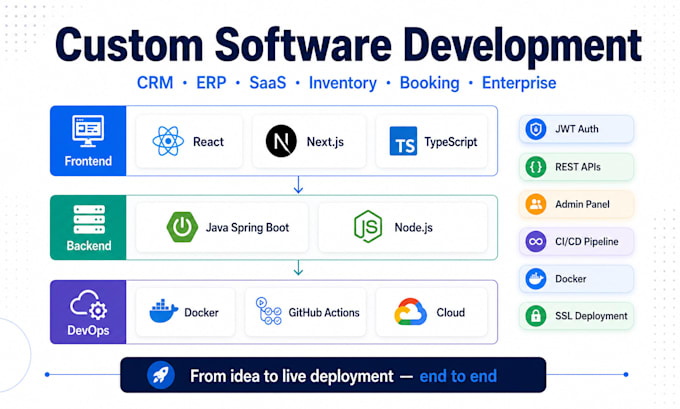The height and width of the screenshot is (409, 680).
Task: Click the Next.js black N logo
Action: click(281, 141)
